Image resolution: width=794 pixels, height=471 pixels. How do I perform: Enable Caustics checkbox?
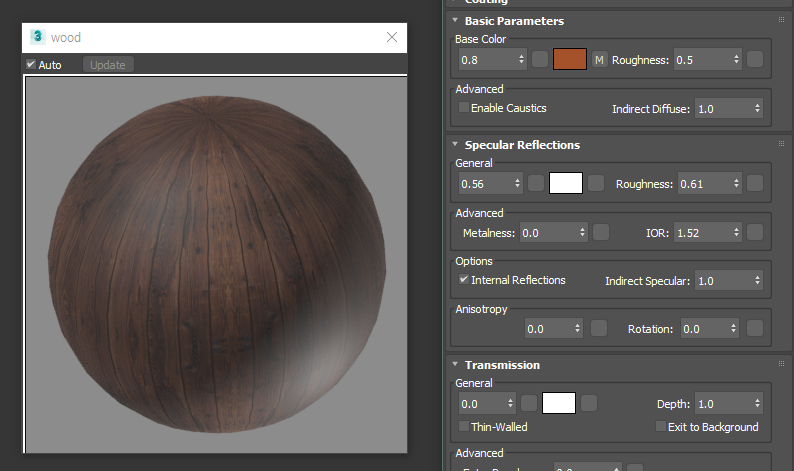pyautogui.click(x=463, y=107)
